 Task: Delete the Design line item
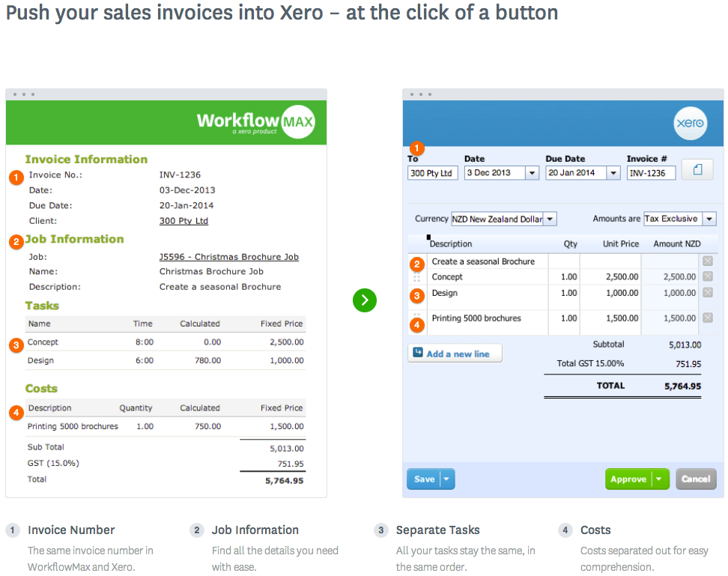tap(707, 293)
